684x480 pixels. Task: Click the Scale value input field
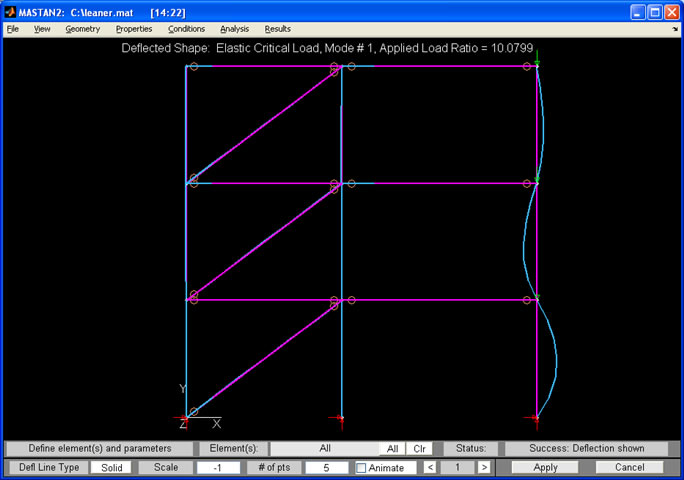click(x=220, y=467)
